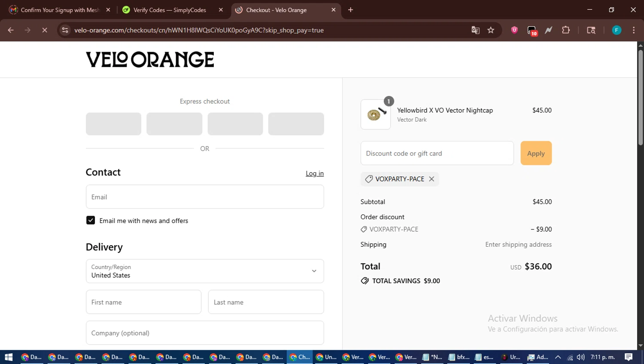Open the network status tray icon
This screenshot has height=364, width=644.
point(570,357)
